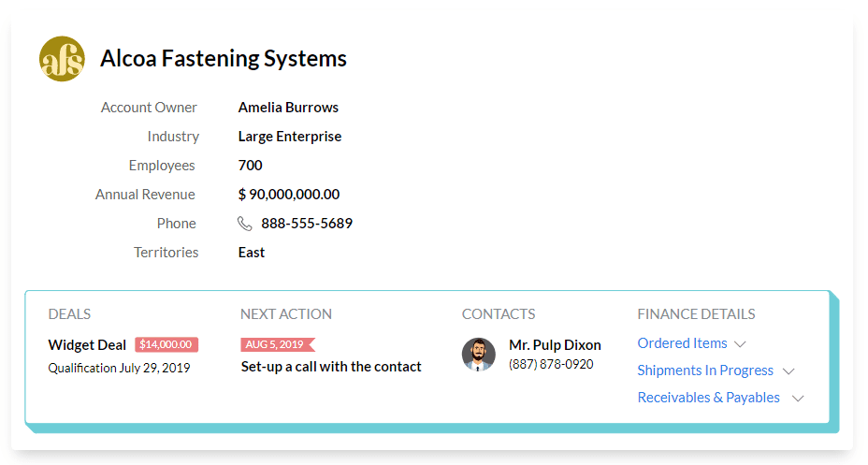Open the Ordered Items link
This screenshot has width=868, height=465.
pos(682,343)
